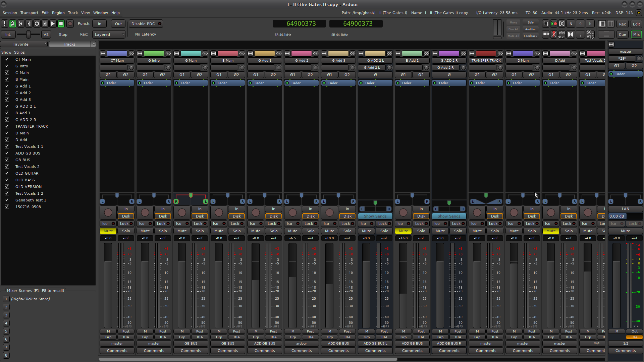
Task: Click the crop icon in toolbar
Action: pyautogui.click(x=546, y=24)
